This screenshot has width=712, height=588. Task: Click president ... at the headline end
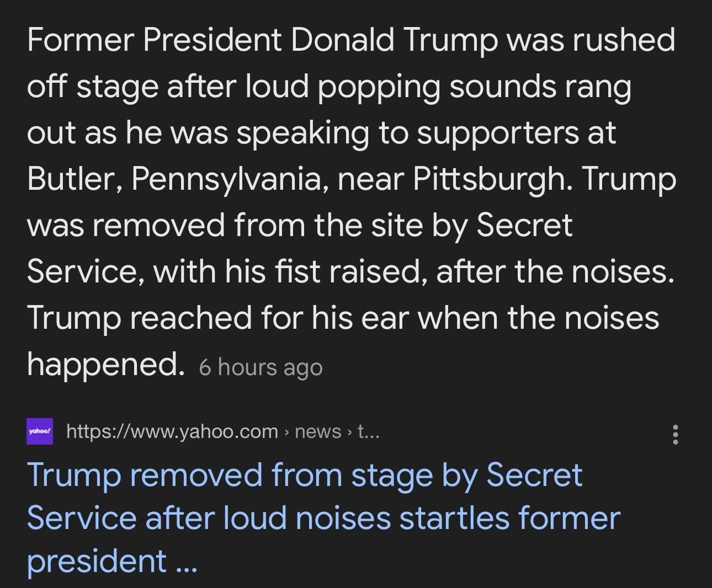112,561
